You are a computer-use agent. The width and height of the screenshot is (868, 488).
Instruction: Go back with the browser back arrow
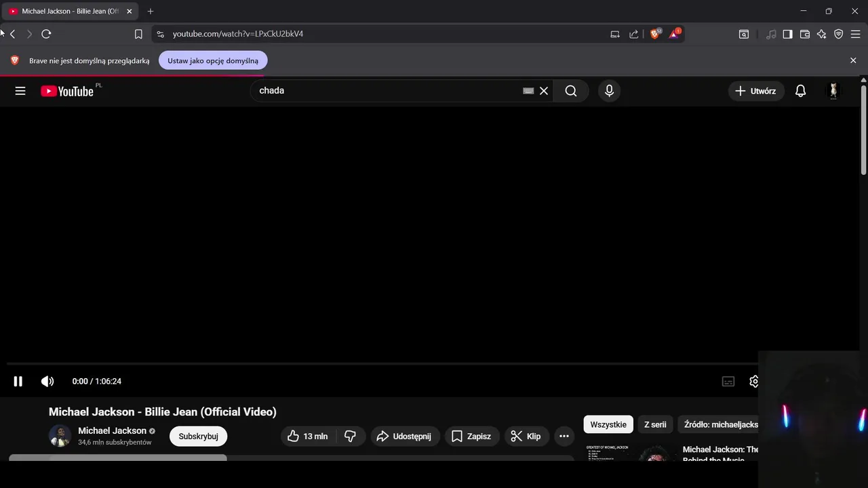(12, 34)
